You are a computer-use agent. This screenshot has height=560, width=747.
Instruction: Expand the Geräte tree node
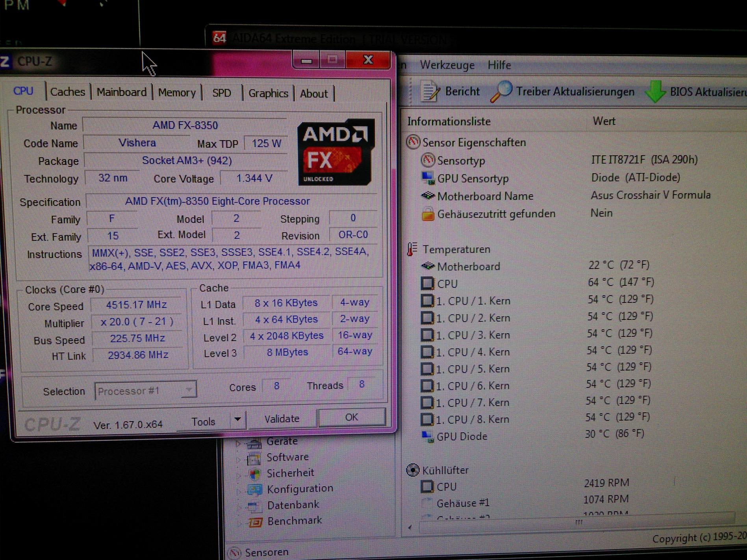(239, 444)
